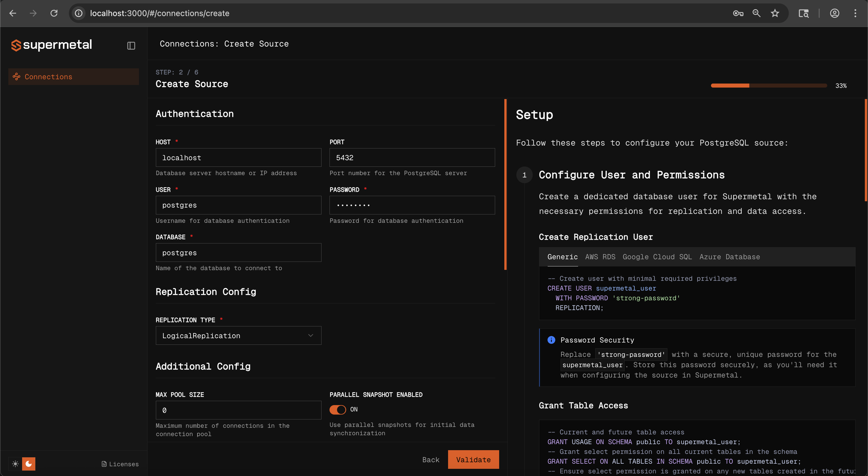
Task: Disable the Parallel Snapshot Enabled toggle
Action: [337, 410]
